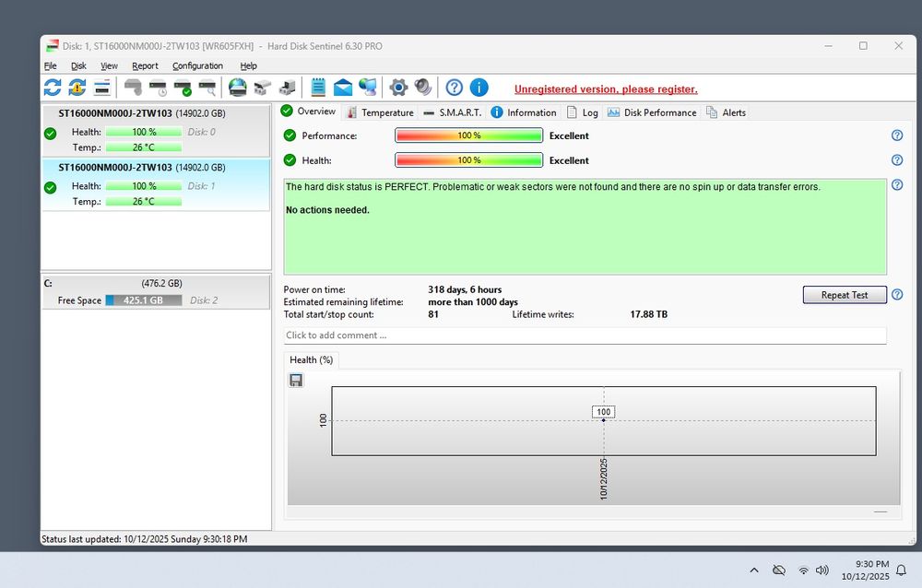Click the unregistered version register link
This screenshot has width=922, height=588.
point(605,89)
